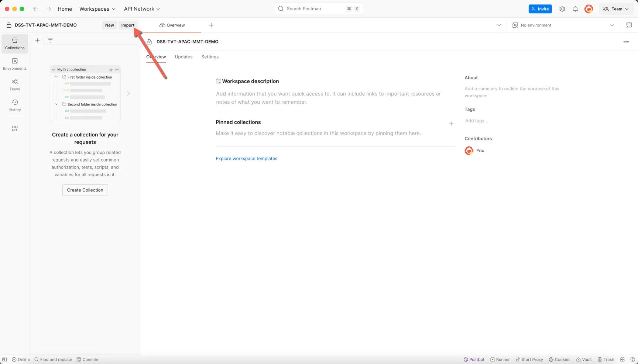
Task: Select the Overview tab in tab bar
Action: coord(172,25)
